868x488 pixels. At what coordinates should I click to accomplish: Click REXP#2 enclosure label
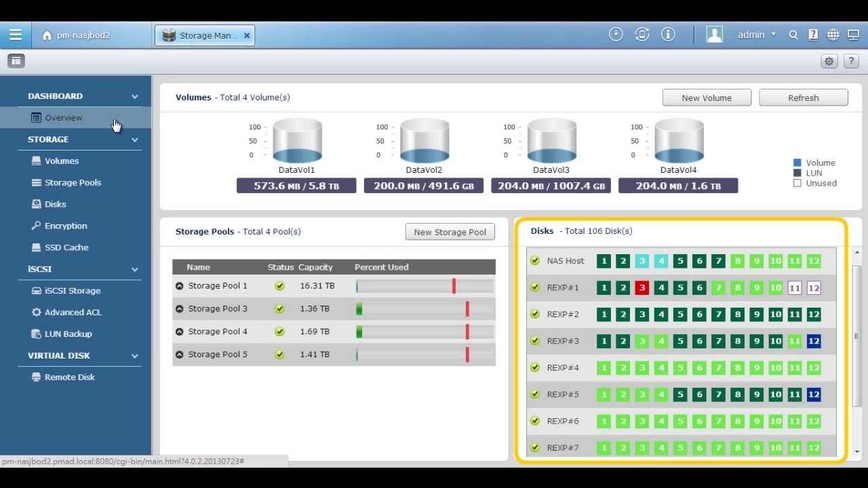(x=563, y=314)
